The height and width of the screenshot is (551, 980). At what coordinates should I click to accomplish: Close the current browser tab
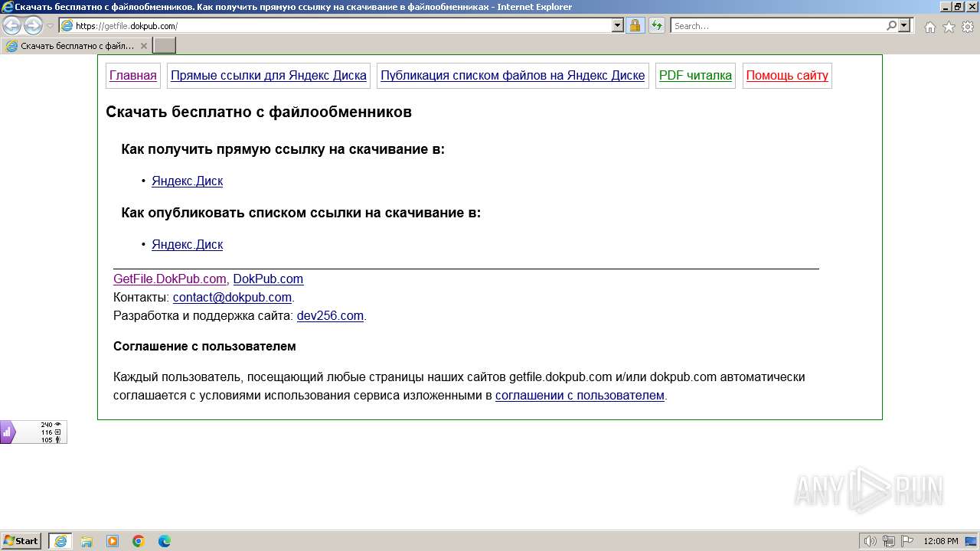[143, 46]
